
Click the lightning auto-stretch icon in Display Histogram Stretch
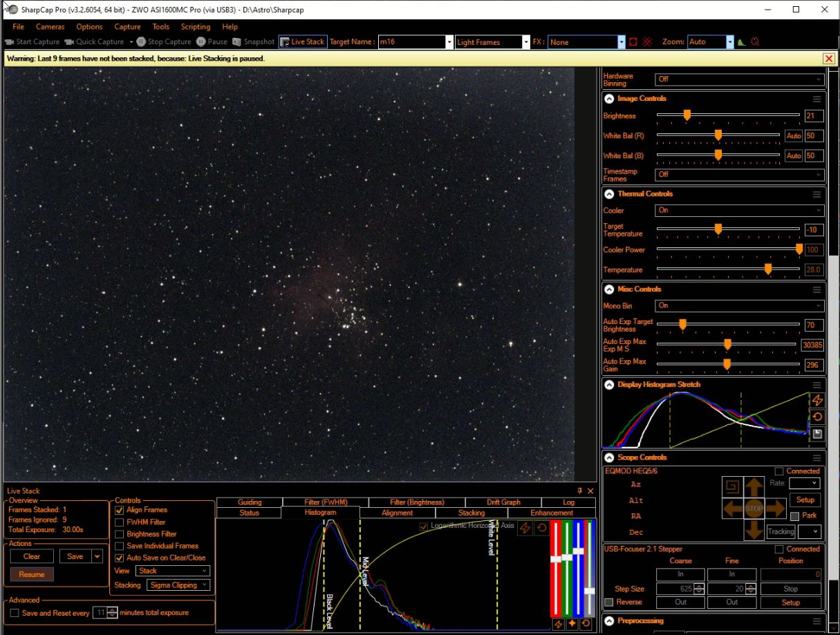tap(816, 400)
